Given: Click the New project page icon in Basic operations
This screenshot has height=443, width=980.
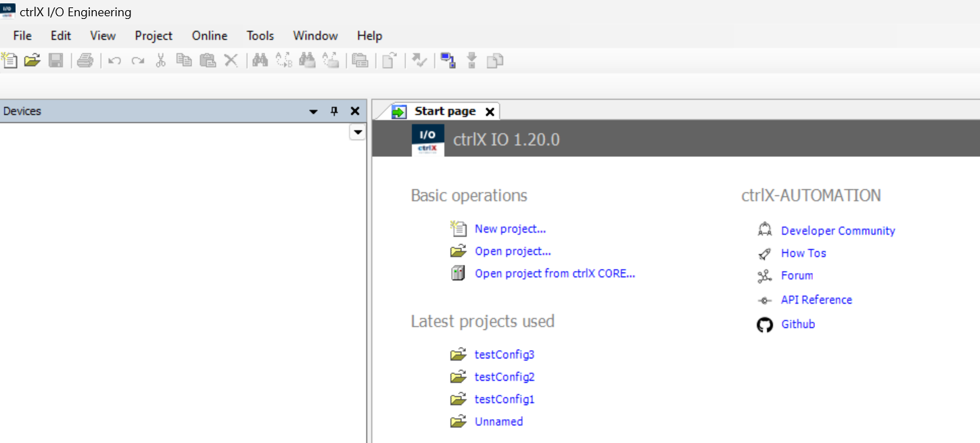Looking at the screenshot, I should (459, 229).
